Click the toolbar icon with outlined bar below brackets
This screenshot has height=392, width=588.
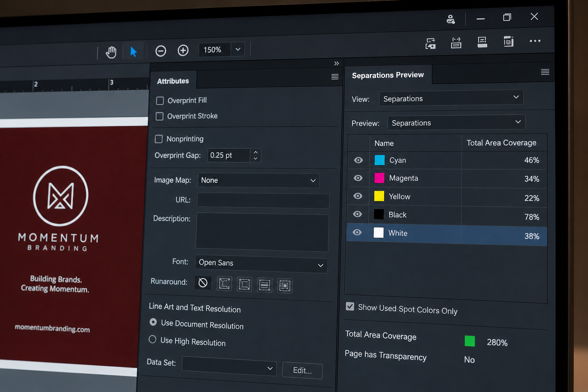456,42
